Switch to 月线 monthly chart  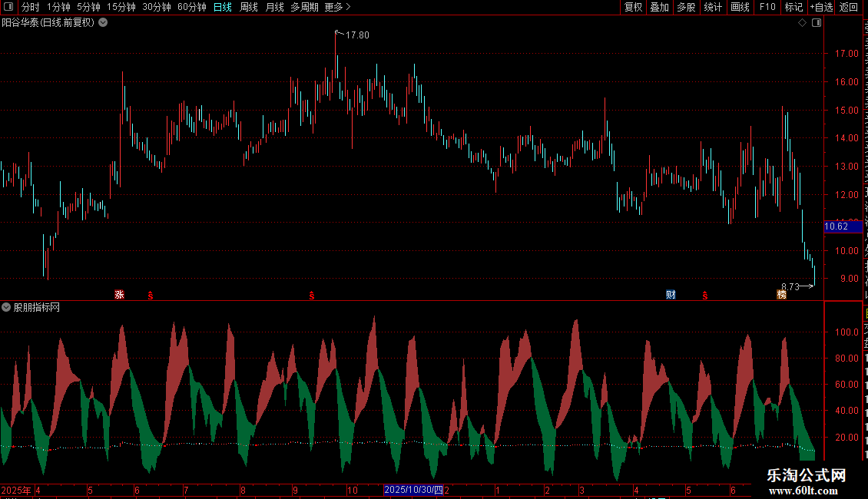pyautogui.click(x=274, y=7)
